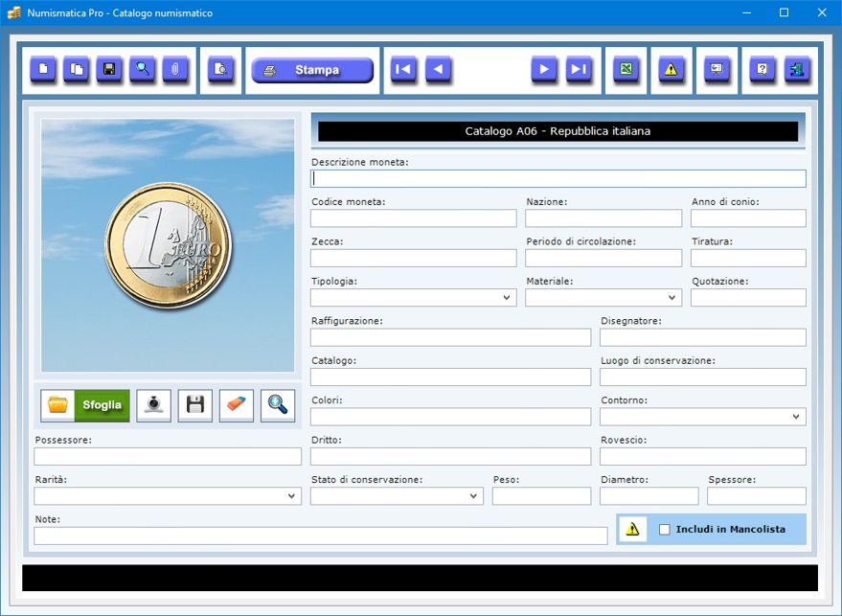The height and width of the screenshot is (616, 842).
Task: Duplicate the current record with the copy icon
Action: (77, 70)
